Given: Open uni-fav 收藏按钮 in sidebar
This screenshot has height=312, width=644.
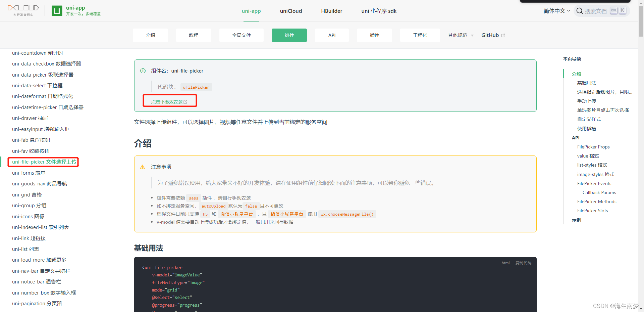Looking at the screenshot, I should coord(31,151).
